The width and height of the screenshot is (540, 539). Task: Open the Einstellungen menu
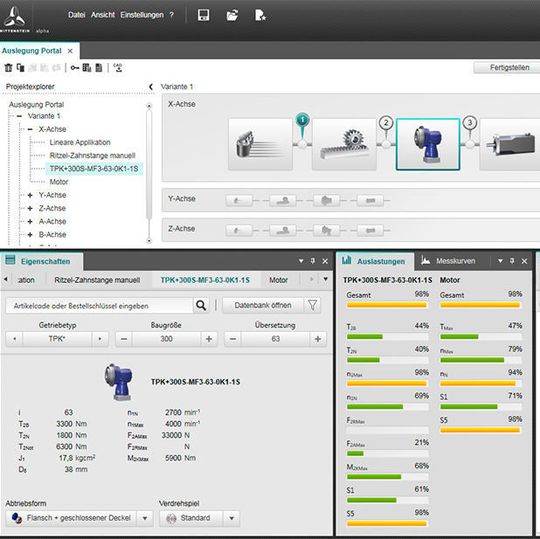[x=142, y=15]
